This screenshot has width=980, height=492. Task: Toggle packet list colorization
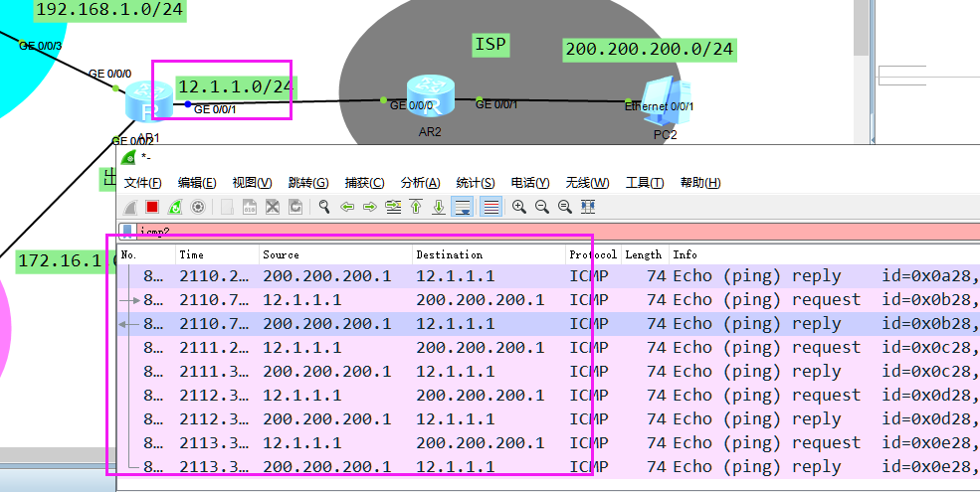pyautogui.click(x=490, y=207)
